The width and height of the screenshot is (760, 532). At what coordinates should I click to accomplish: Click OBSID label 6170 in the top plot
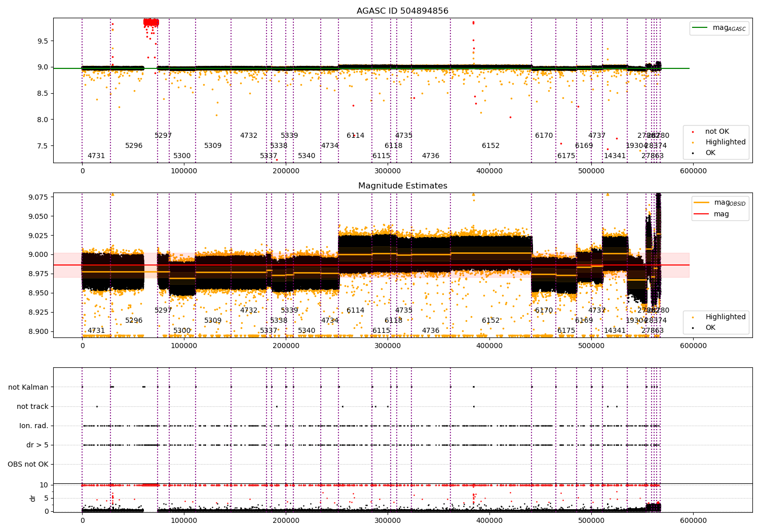point(544,135)
